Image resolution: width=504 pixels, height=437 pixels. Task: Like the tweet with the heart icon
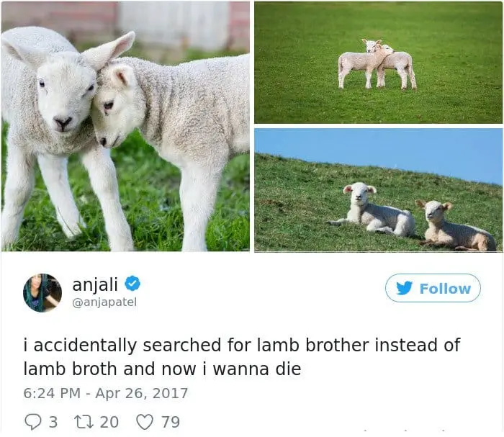[x=145, y=422]
